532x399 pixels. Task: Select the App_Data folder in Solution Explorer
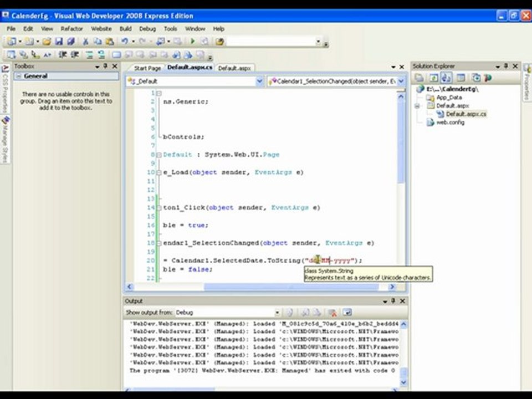pos(448,98)
